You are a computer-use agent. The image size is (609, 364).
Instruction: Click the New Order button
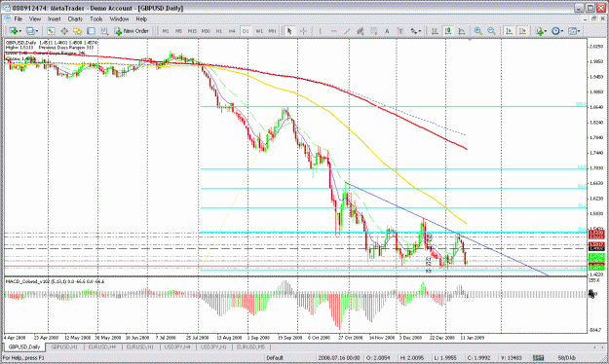tap(132, 31)
